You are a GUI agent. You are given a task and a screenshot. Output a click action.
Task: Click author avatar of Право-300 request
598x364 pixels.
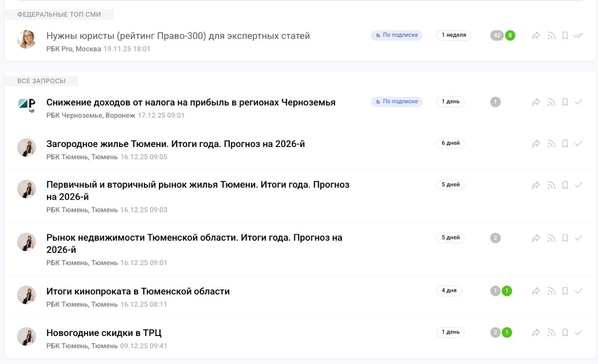[27, 39]
